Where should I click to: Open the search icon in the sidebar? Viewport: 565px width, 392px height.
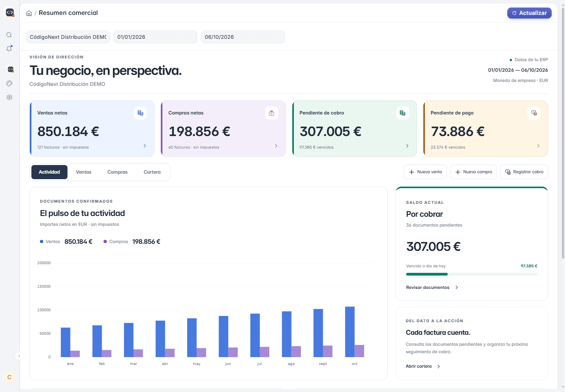pyautogui.click(x=9, y=35)
